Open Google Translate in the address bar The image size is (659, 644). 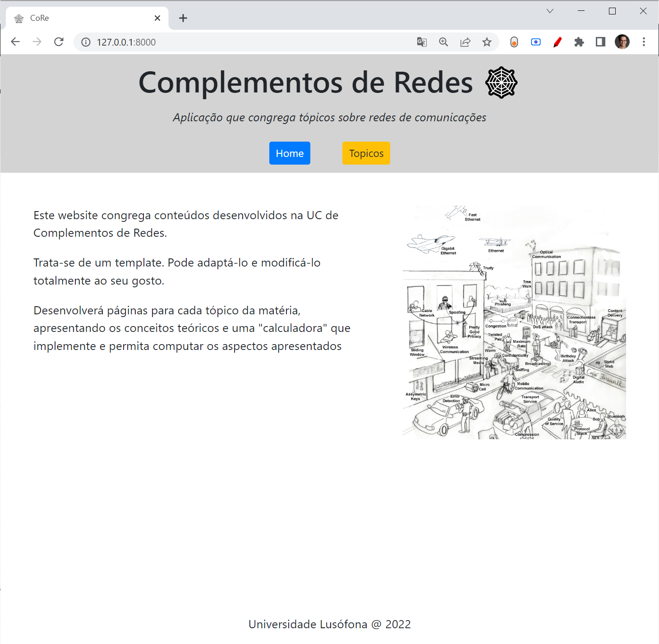pyautogui.click(x=421, y=42)
